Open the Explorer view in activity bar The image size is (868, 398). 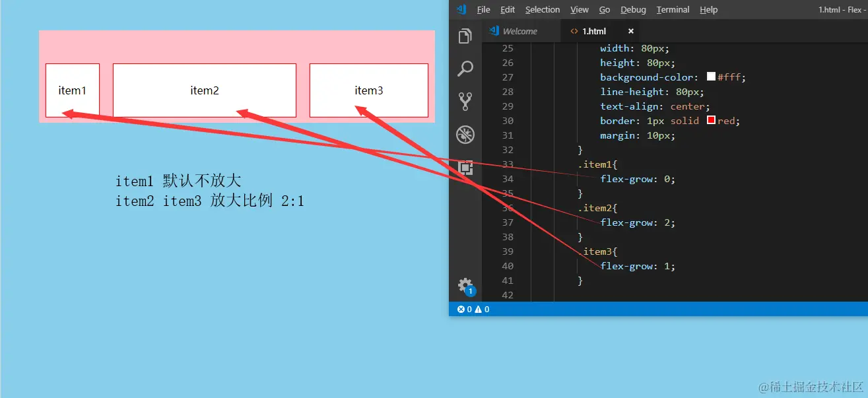(465, 36)
